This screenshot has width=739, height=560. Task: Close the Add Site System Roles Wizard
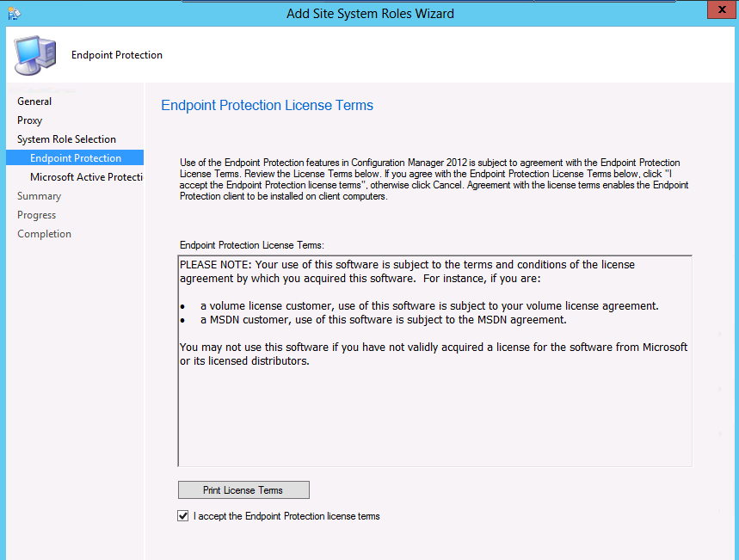pos(721,9)
